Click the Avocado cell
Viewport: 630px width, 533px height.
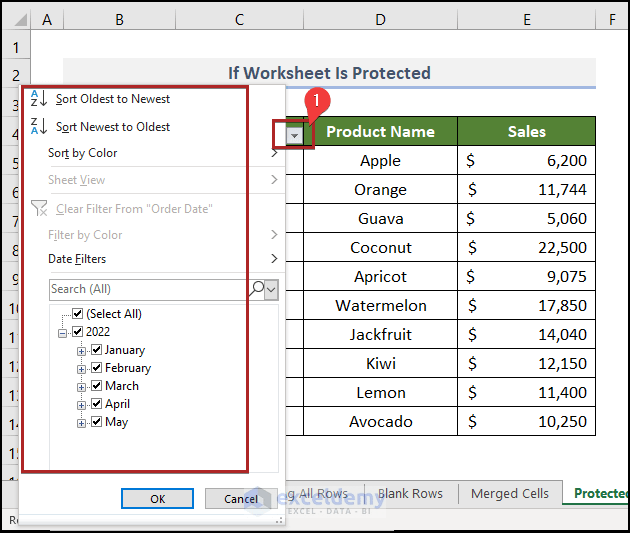(x=380, y=421)
